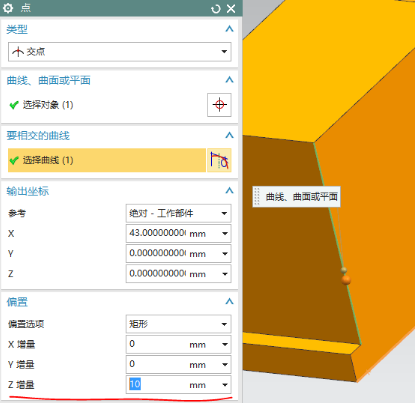Collapse the 类型 section
This screenshot has height=404, width=415.
pyautogui.click(x=229, y=29)
